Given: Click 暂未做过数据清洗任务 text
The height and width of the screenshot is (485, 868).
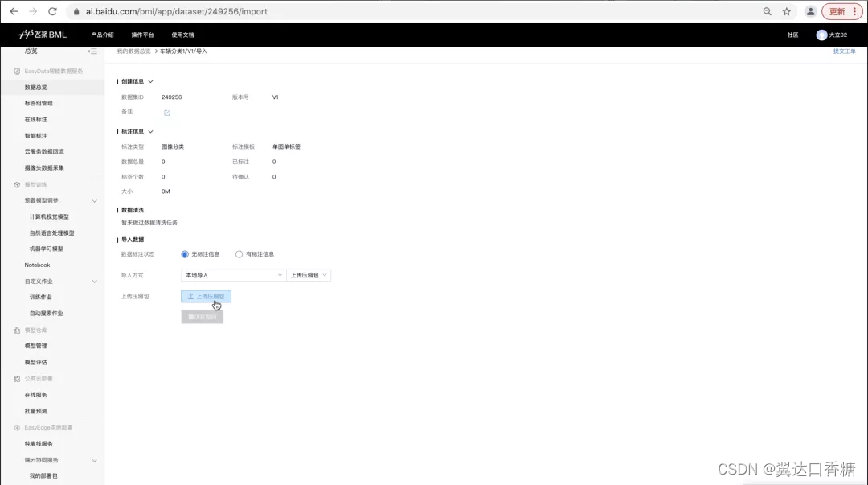Looking at the screenshot, I should click(x=149, y=223).
